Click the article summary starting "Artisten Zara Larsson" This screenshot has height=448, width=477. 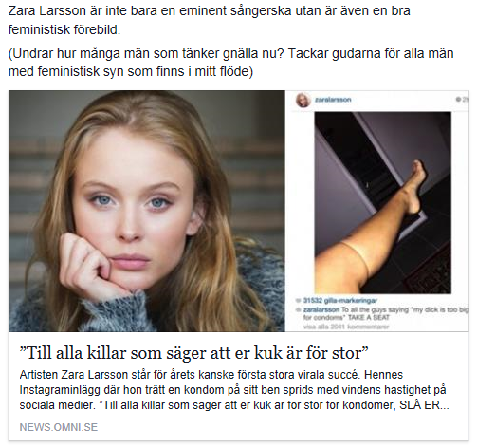(x=234, y=390)
